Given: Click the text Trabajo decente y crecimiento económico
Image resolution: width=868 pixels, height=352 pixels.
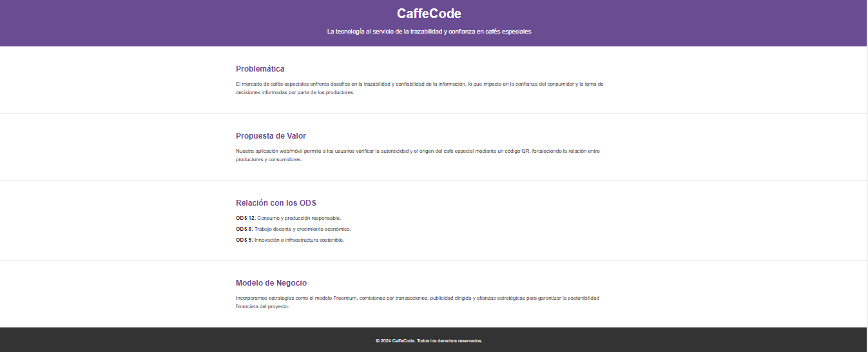Looking at the screenshot, I should click(x=302, y=230).
